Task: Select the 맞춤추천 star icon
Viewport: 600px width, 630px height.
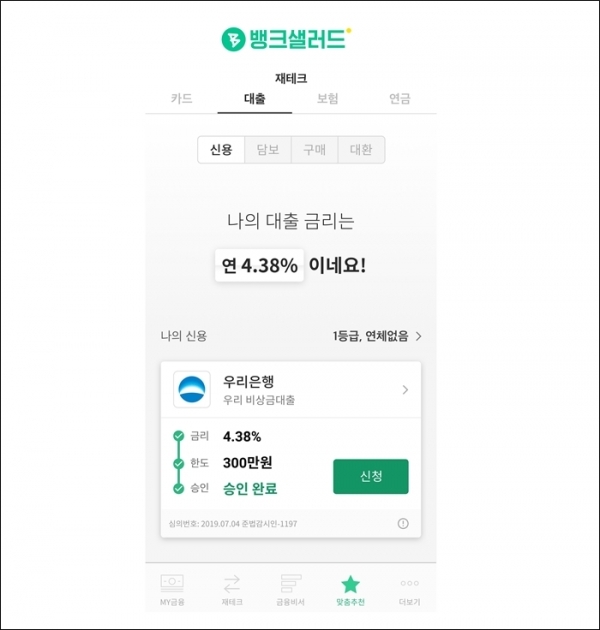Action: (350, 584)
